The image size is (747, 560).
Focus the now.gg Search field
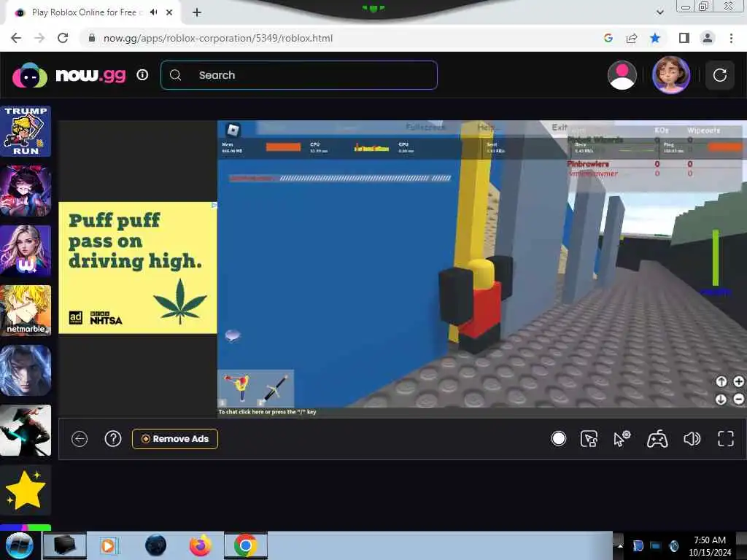[x=298, y=75]
